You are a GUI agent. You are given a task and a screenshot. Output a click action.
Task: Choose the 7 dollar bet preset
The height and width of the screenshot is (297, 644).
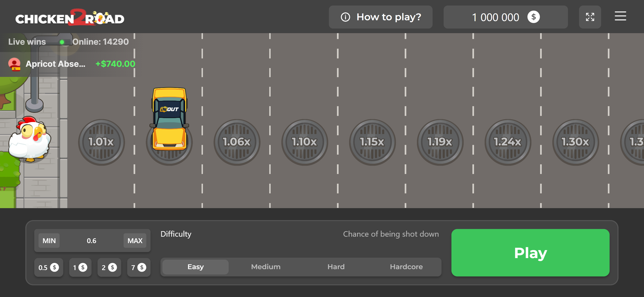pos(138,268)
